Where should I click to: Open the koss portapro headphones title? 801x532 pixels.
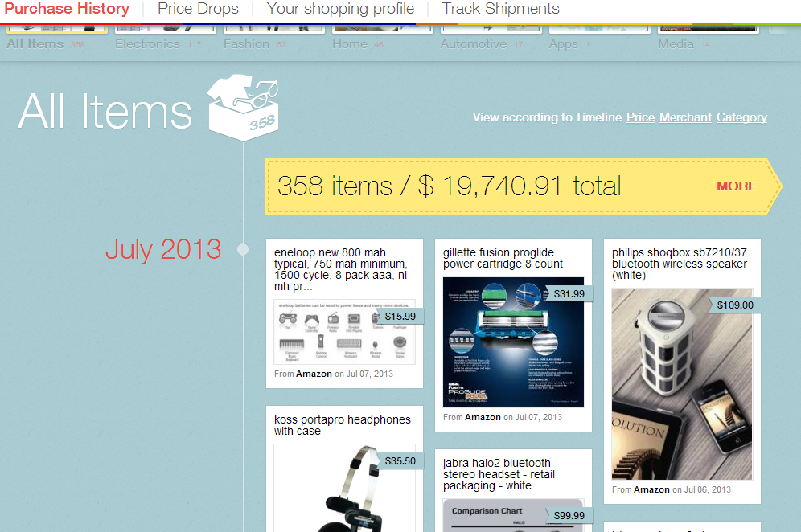[x=343, y=425]
